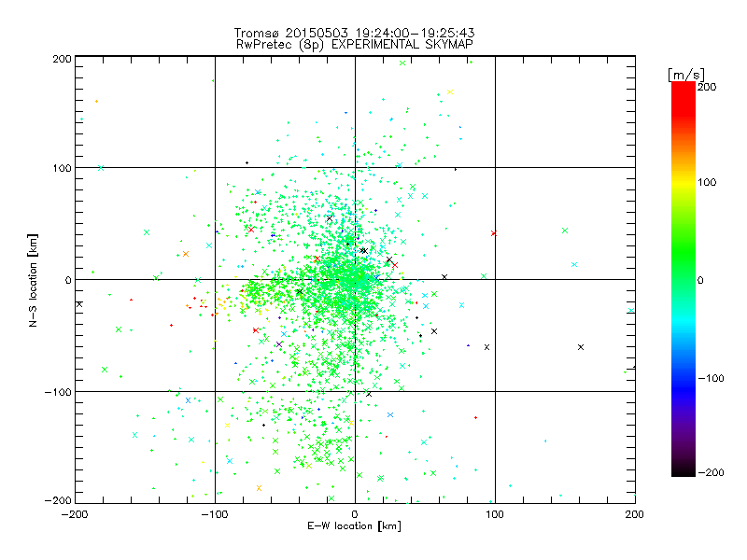
Task: Click the plot title 'Tromsø 20150503 19:24:00-19:25:43'
Action: pos(354,33)
